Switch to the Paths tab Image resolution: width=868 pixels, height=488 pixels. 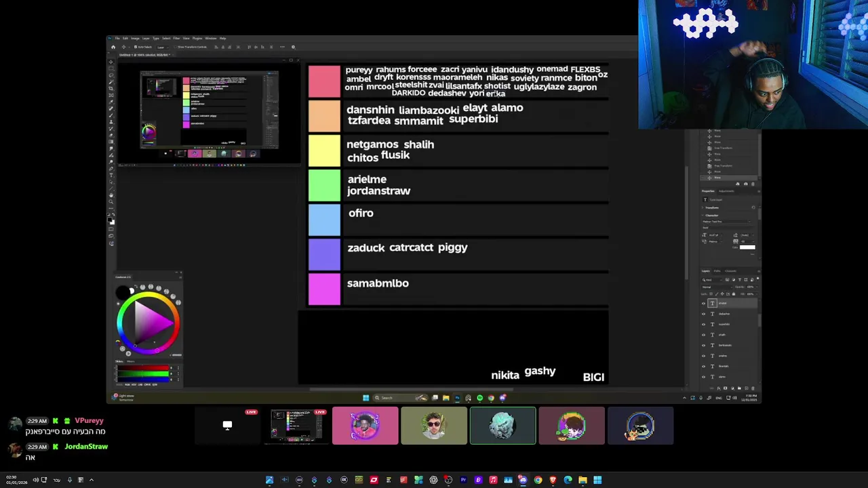[x=717, y=270]
